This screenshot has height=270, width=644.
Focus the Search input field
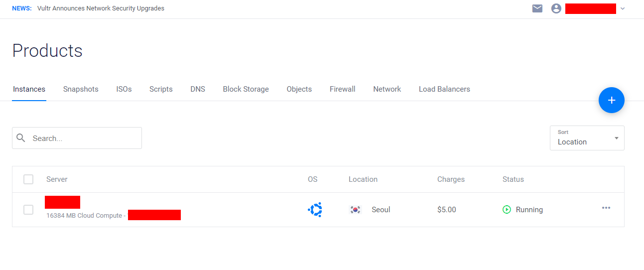point(77,138)
